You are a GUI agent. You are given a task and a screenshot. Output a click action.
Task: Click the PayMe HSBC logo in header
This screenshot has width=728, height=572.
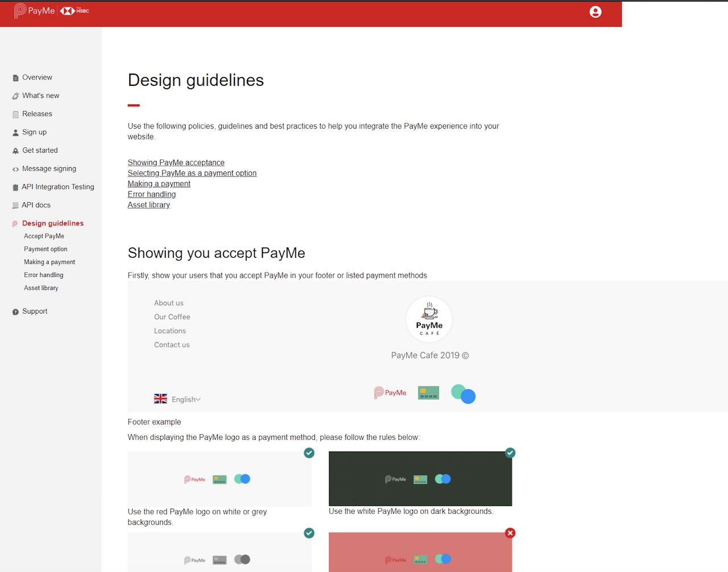coord(51,11)
